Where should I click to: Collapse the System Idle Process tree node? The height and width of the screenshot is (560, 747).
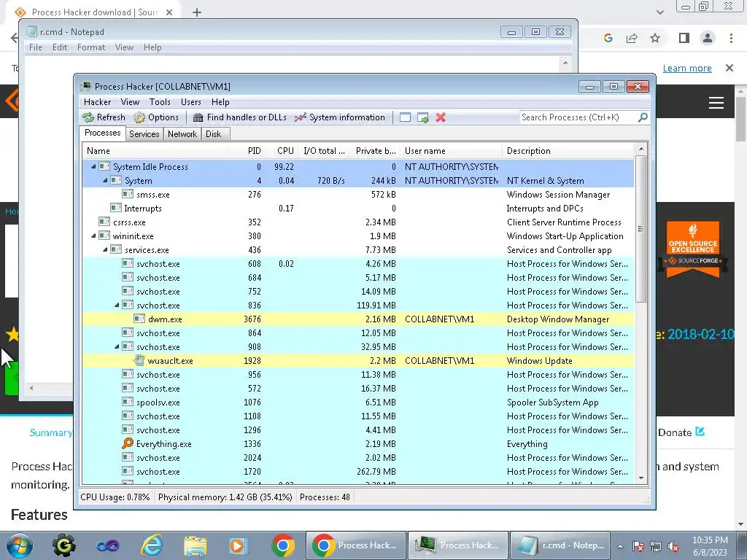[x=94, y=167]
